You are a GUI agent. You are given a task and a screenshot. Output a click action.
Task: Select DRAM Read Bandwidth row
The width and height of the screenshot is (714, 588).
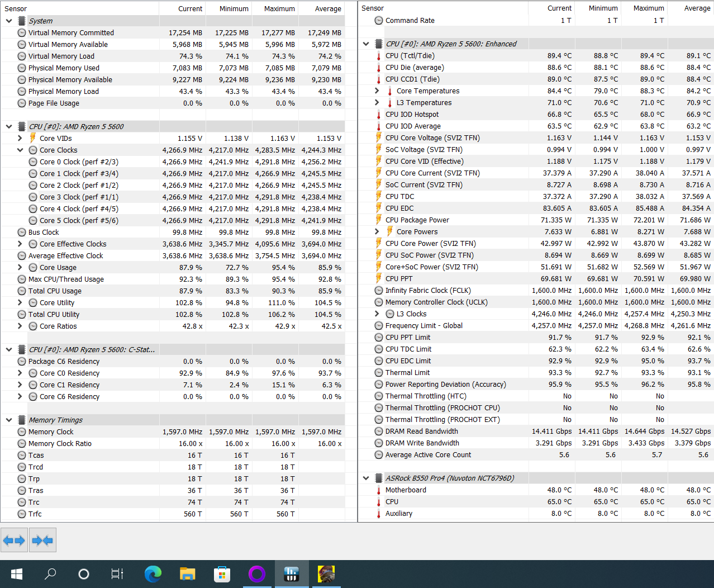pyautogui.click(x=536, y=431)
